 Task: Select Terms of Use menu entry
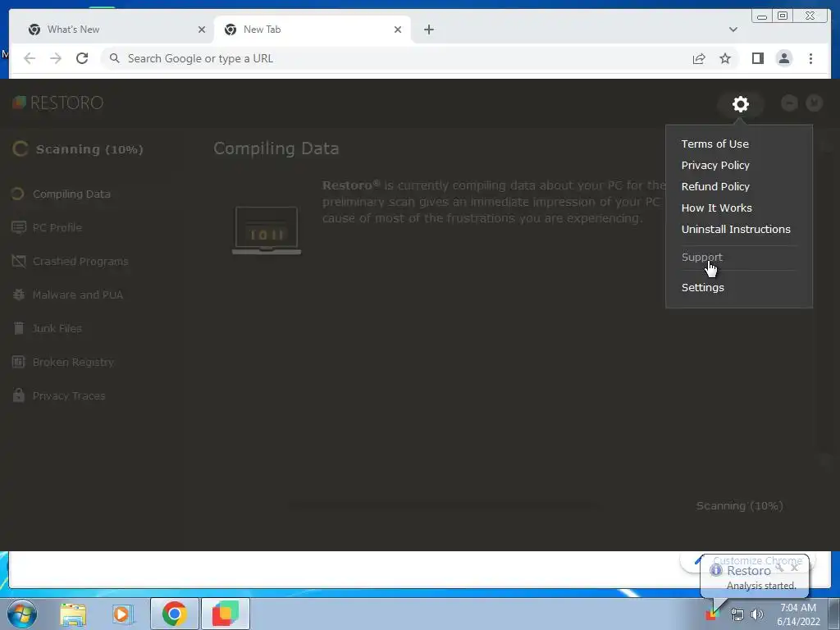point(714,144)
